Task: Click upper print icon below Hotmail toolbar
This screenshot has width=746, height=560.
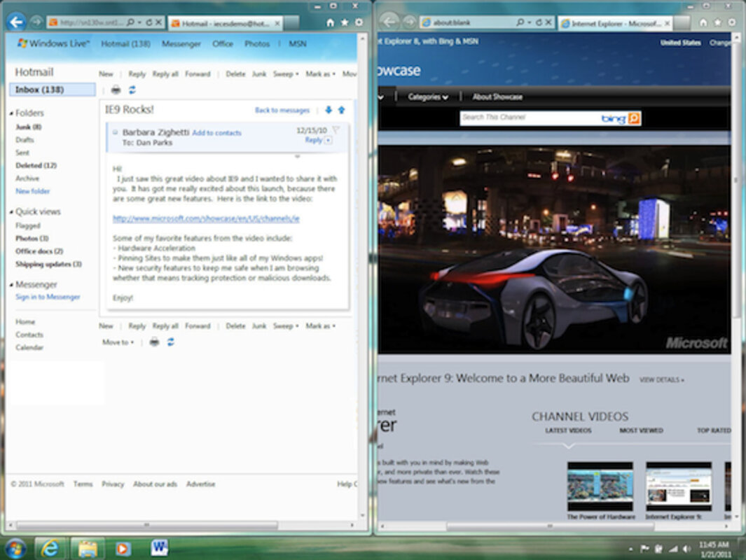Action: 116,90
